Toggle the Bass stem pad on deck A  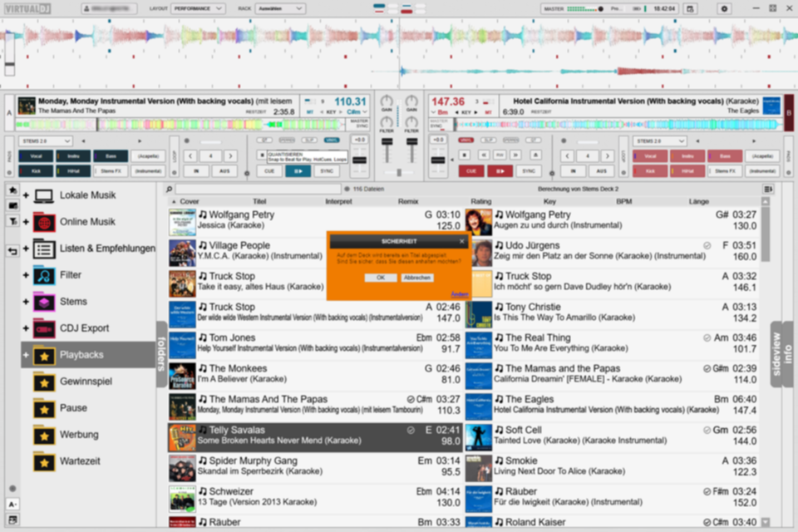[111, 156]
